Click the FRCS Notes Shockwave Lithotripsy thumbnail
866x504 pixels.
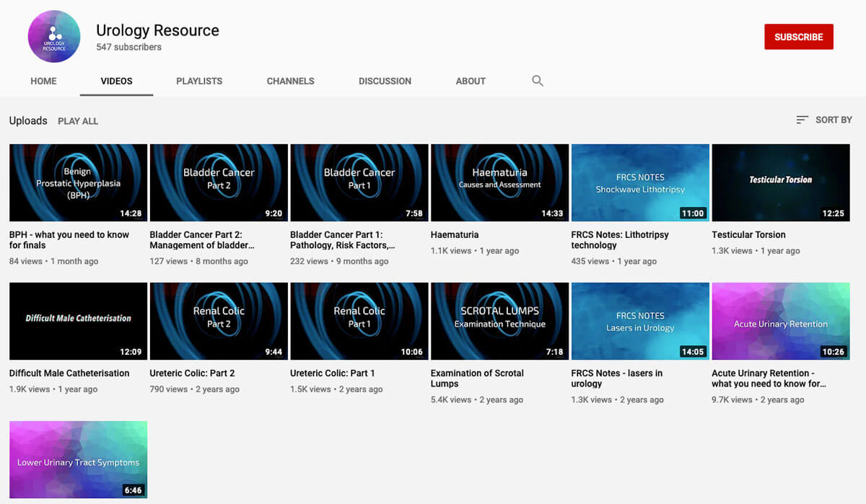click(x=640, y=182)
